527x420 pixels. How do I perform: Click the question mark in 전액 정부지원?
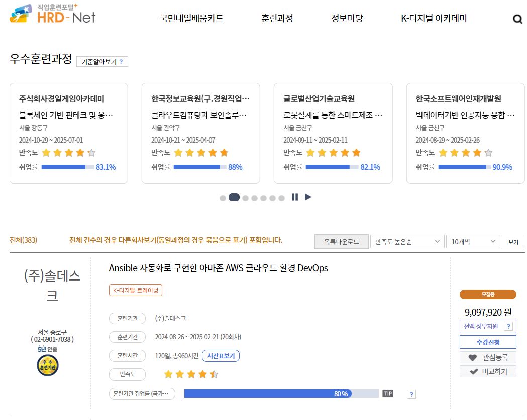[508, 326]
